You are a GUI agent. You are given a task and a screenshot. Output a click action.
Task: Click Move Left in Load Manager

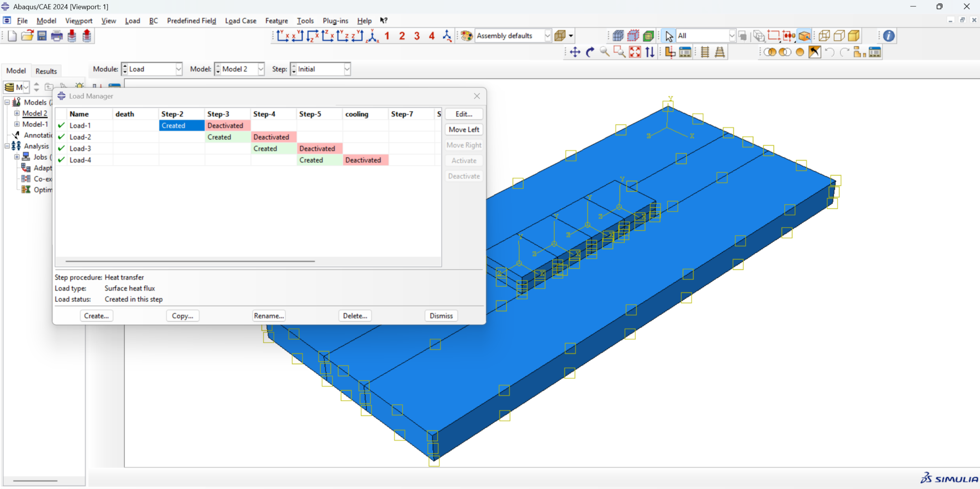pyautogui.click(x=463, y=129)
